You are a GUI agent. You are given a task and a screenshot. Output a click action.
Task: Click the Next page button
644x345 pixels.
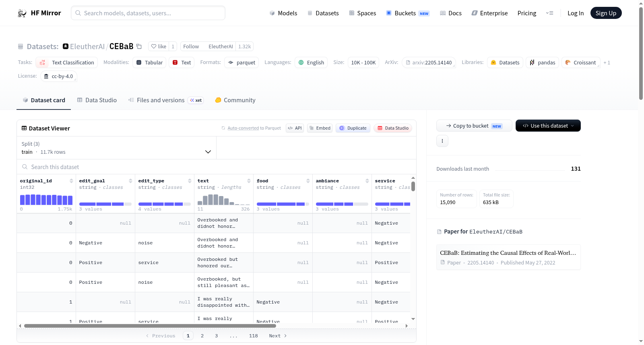click(x=278, y=336)
